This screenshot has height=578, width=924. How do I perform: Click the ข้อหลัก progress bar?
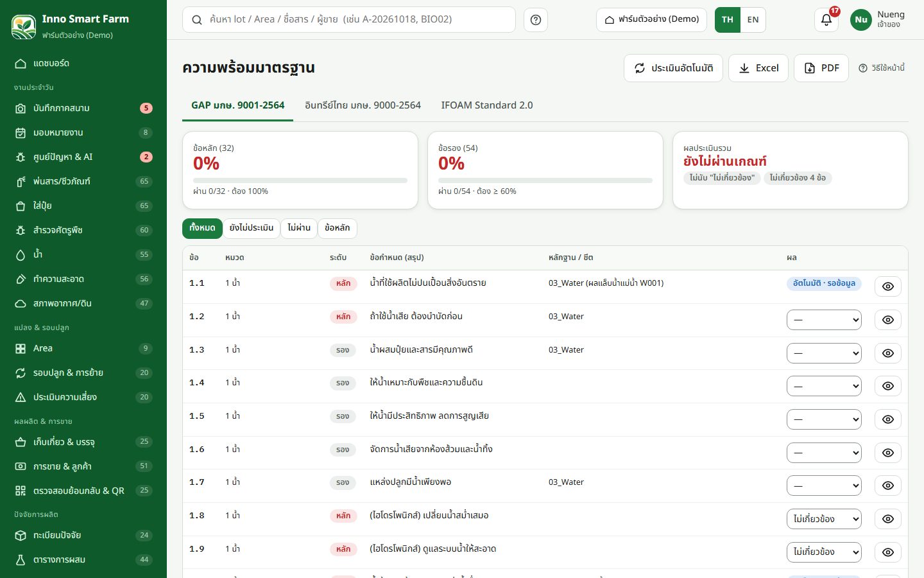coord(300,180)
